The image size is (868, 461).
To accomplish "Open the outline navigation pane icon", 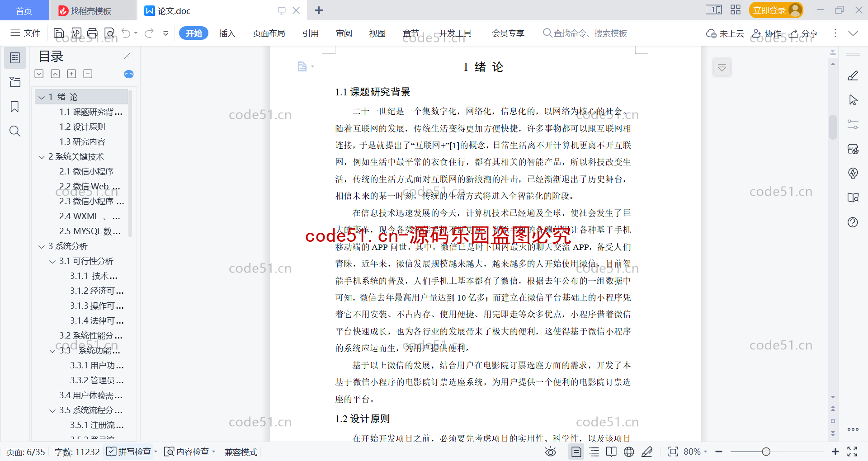I will pyautogui.click(x=15, y=58).
